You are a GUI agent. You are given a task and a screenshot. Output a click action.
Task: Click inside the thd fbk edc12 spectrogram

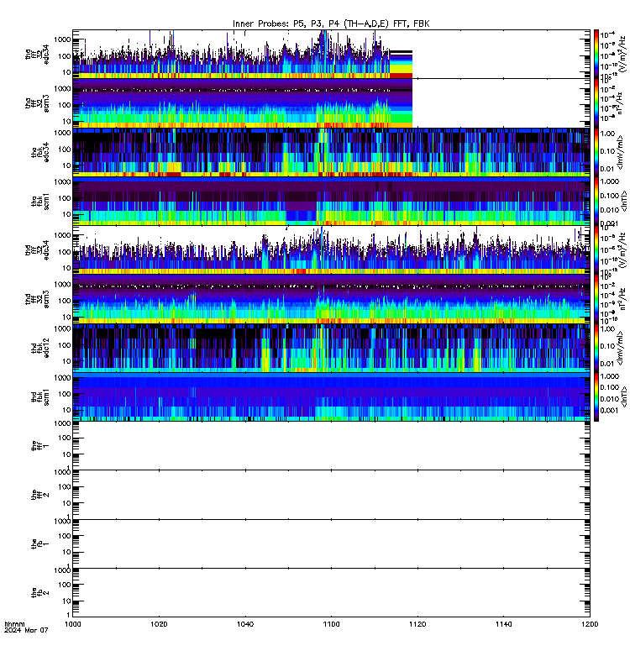331,348
